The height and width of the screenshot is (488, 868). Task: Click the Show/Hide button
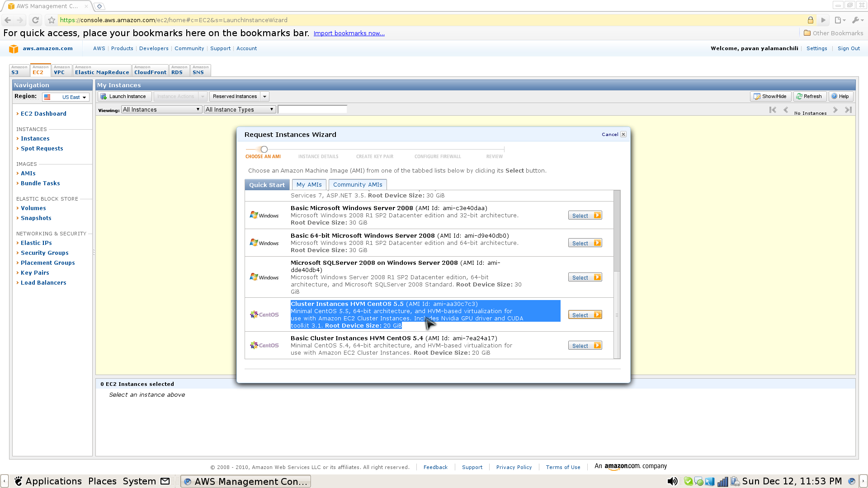[770, 96]
